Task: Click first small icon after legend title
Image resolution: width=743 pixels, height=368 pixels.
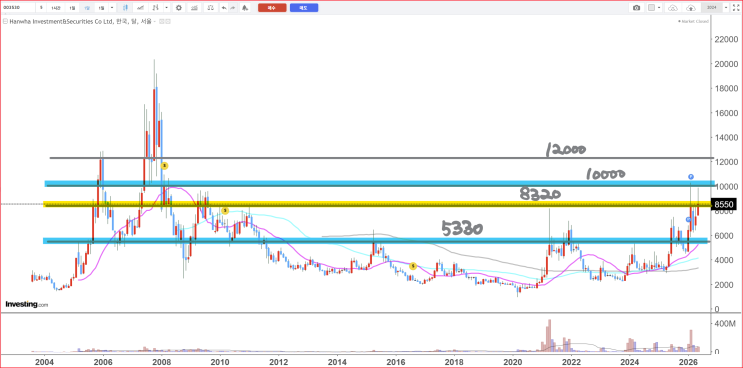Action: pyautogui.click(x=162, y=21)
